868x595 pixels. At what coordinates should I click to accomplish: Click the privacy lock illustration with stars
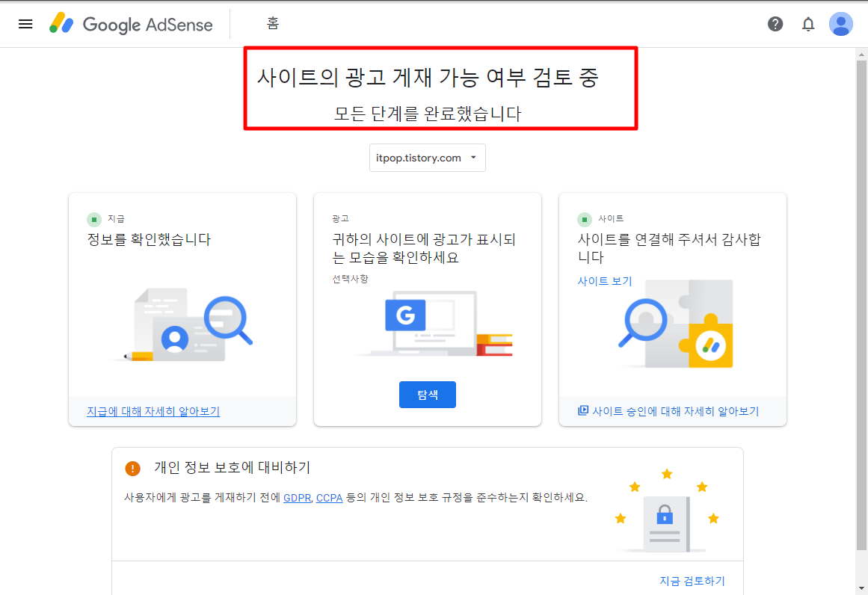[x=667, y=511]
